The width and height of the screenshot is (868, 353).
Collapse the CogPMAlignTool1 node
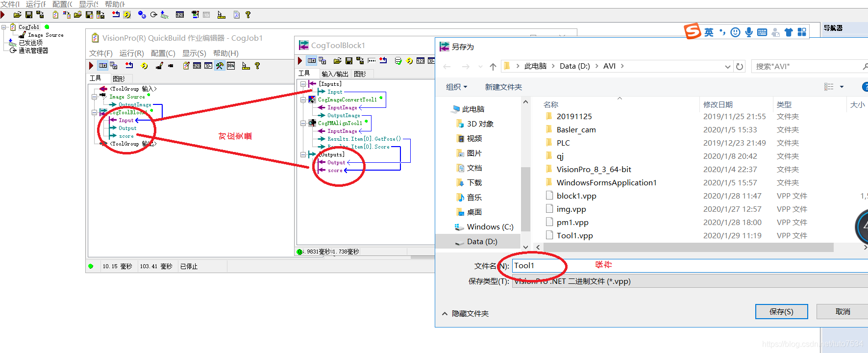(x=303, y=123)
